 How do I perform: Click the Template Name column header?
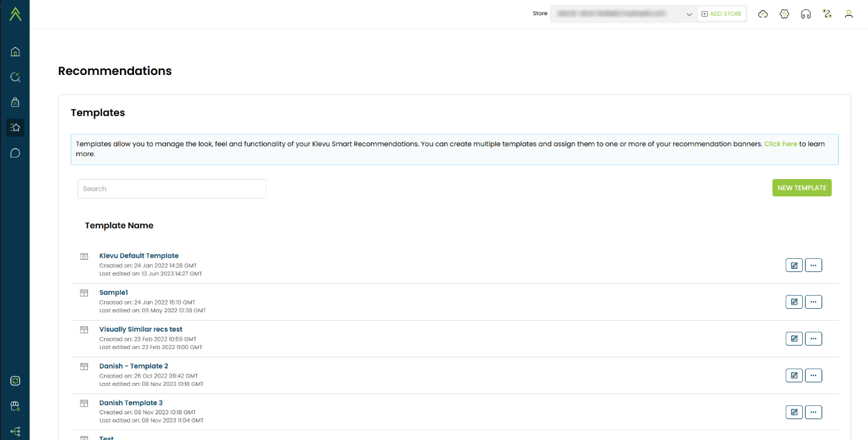[119, 226]
